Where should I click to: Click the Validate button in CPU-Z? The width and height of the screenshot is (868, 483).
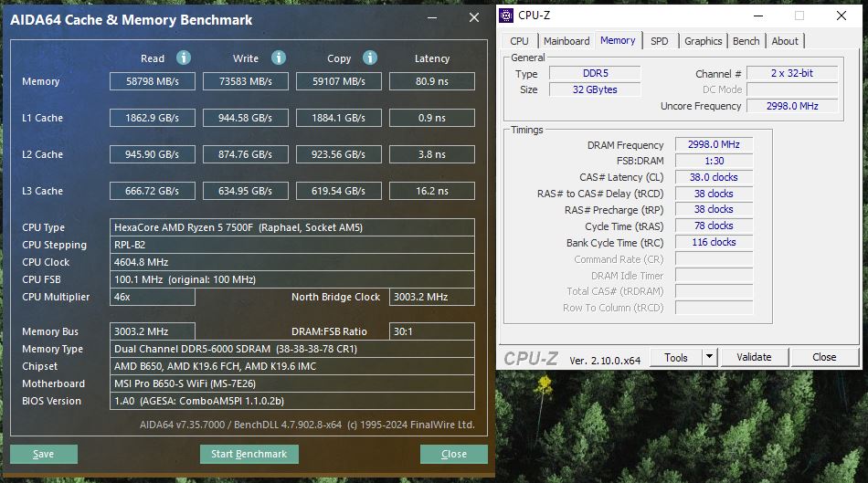click(754, 357)
